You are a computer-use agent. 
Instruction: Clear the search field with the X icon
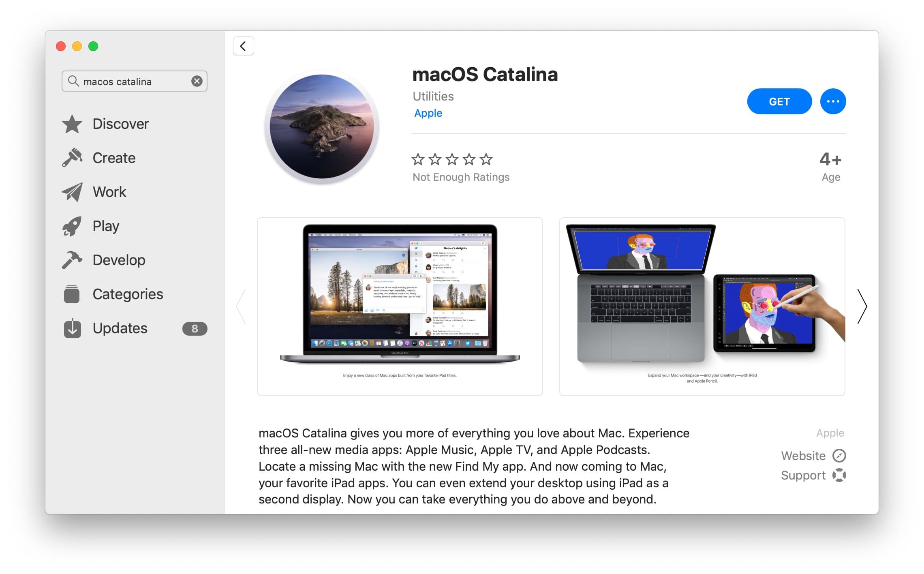(197, 81)
